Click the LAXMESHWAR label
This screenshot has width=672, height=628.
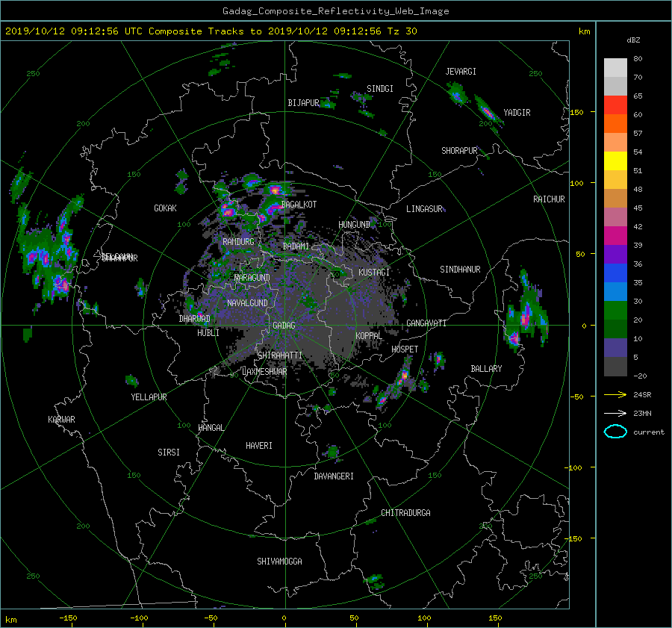[264, 372]
